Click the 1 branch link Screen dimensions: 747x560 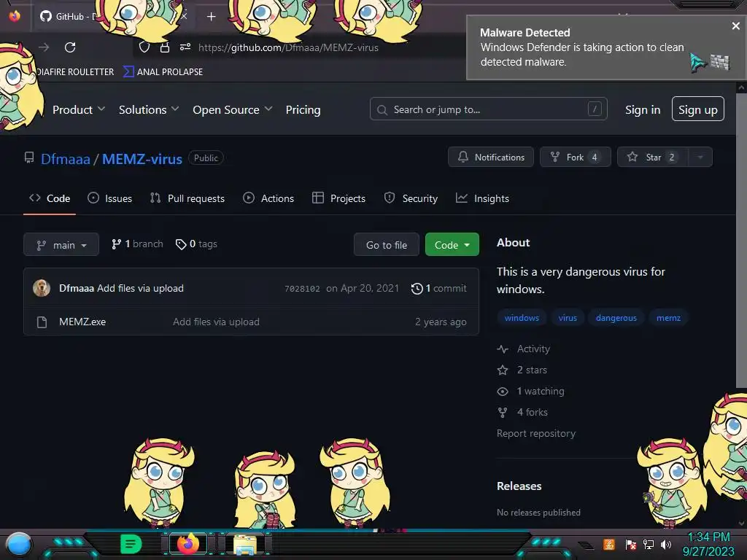[137, 244]
